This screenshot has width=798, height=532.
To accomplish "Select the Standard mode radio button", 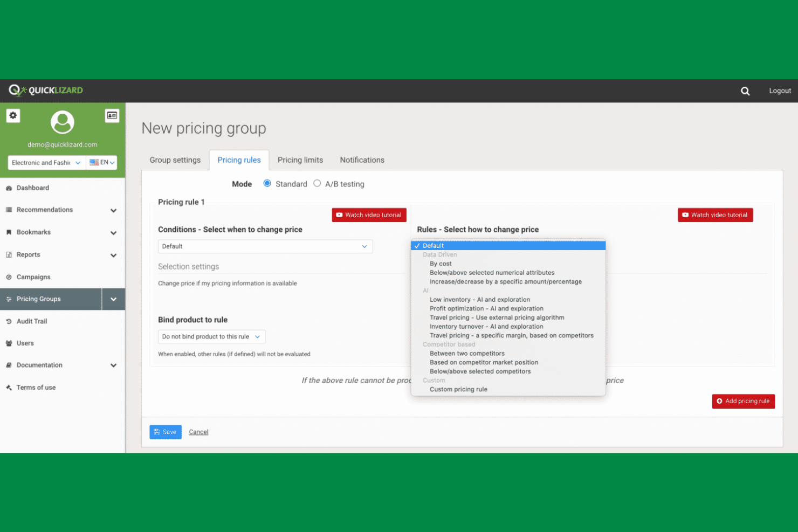I will (x=267, y=183).
